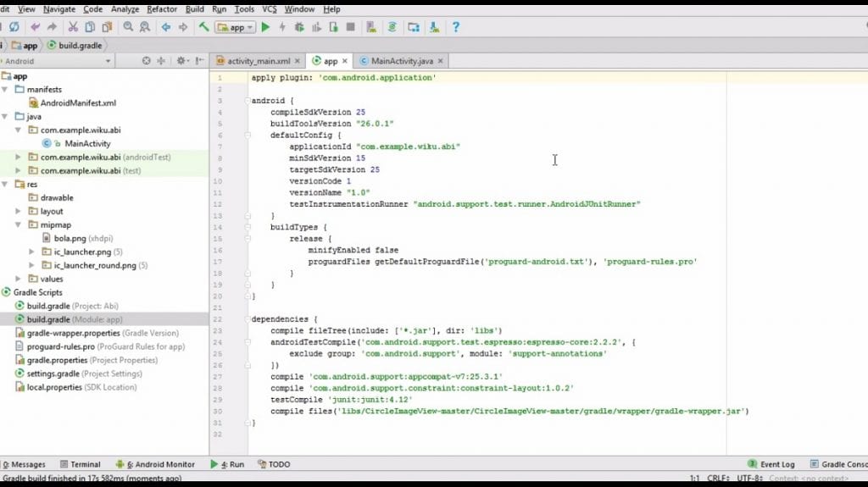The height and width of the screenshot is (487, 868).
Task: Switch to the activity_main.xml tab
Action: click(x=258, y=61)
